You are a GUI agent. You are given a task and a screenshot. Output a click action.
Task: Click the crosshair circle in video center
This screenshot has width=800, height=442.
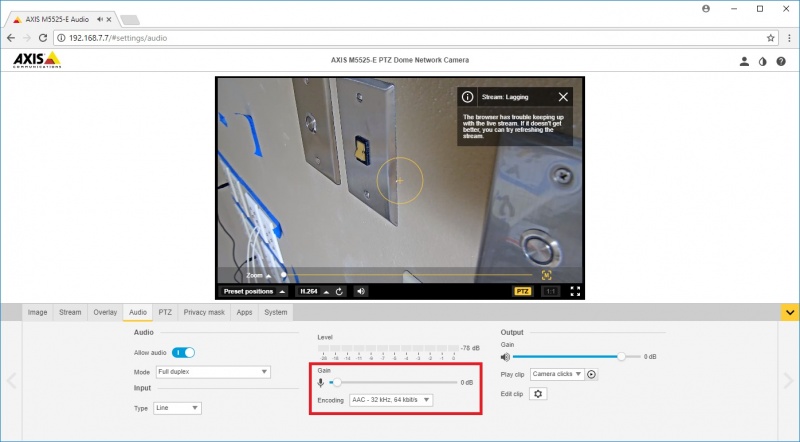(399, 180)
